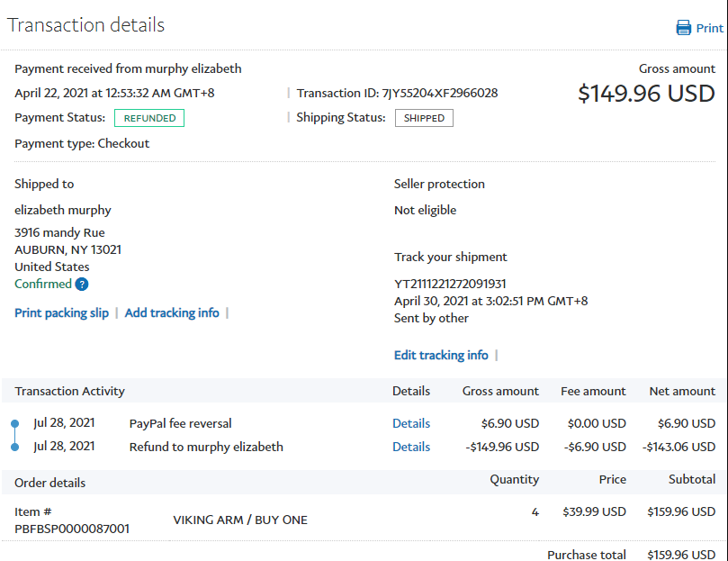The height and width of the screenshot is (561, 728).
Task: Click the green Confirmed address status text
Action: pyautogui.click(x=42, y=284)
